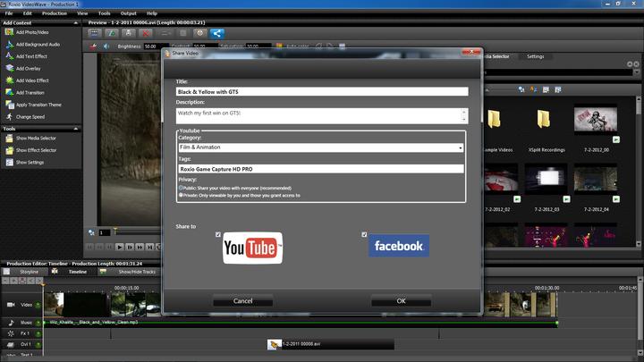
Task: Choose the Add Text Effect icon
Action: click(x=9, y=56)
